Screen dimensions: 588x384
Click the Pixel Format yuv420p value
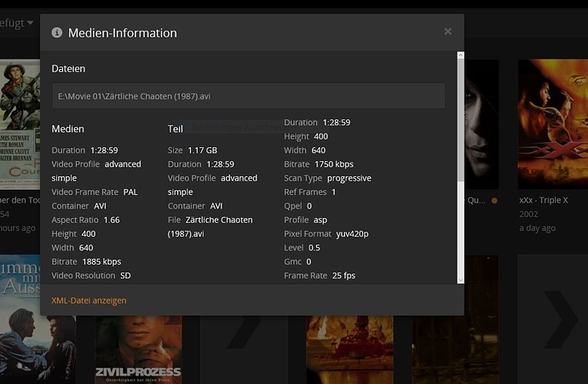(352, 234)
